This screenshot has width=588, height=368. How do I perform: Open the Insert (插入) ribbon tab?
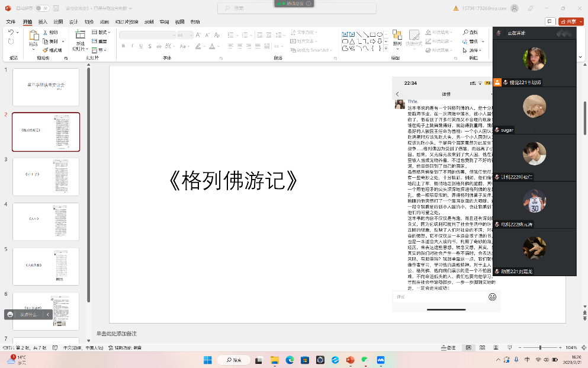point(43,22)
